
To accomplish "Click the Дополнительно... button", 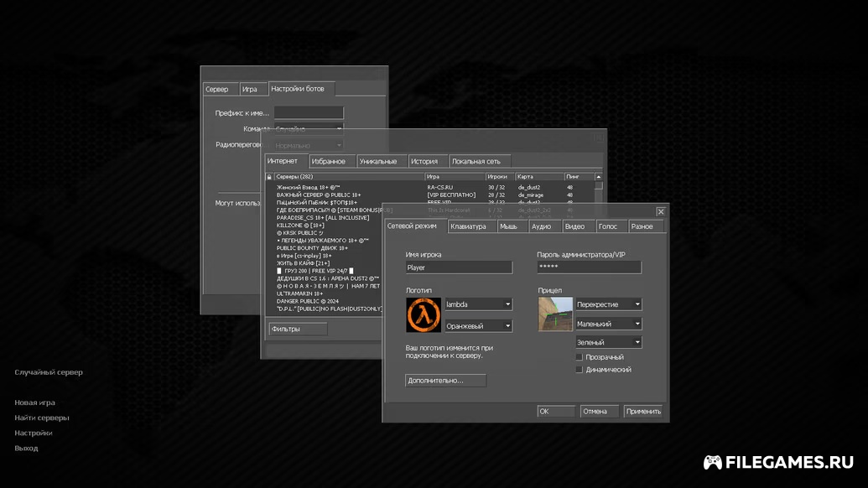I will 445,381.
